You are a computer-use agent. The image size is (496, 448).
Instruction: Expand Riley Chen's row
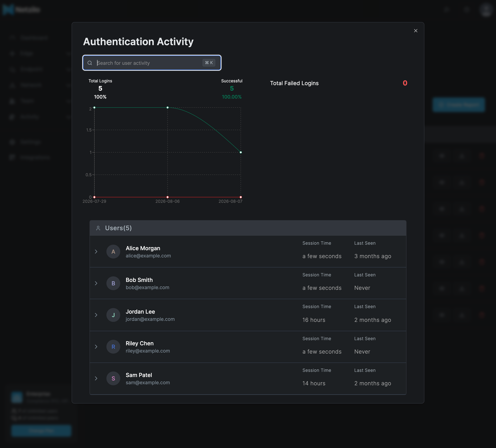[x=96, y=347]
